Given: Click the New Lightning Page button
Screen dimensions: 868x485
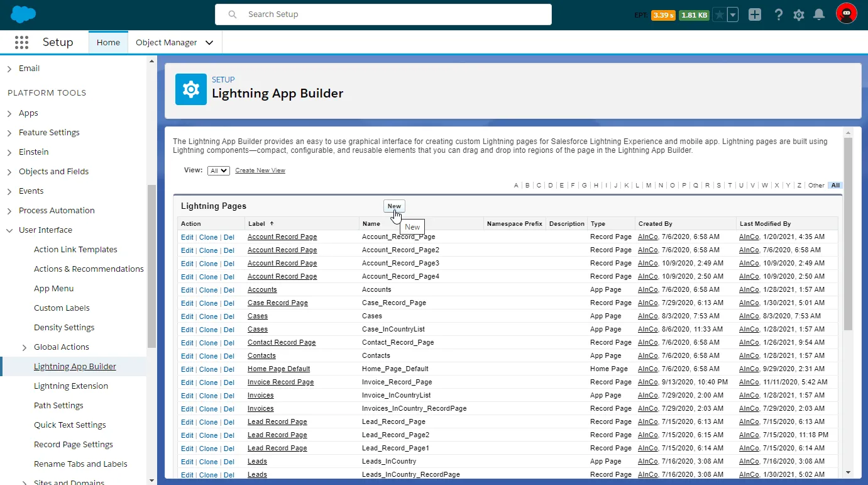Looking at the screenshot, I should pyautogui.click(x=394, y=206).
